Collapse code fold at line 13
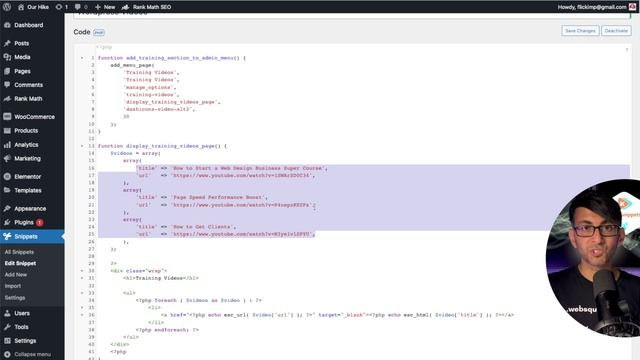The height and width of the screenshot is (360, 640). (x=82, y=146)
